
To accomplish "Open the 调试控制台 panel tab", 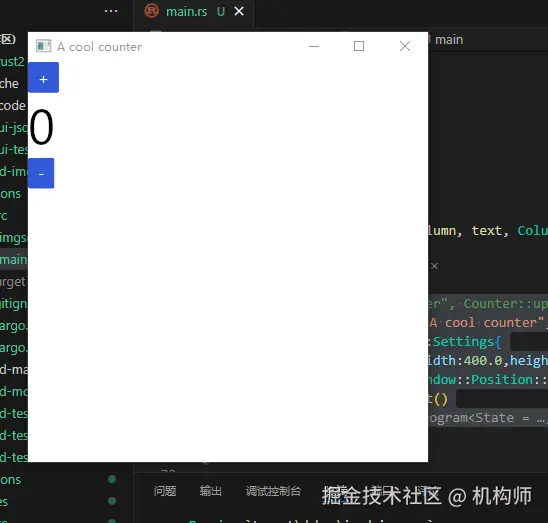I will coord(273,491).
